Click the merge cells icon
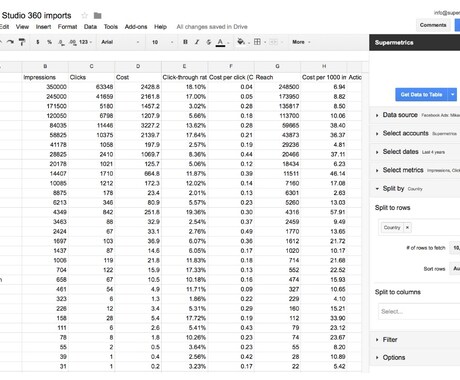The width and height of the screenshot is (460, 380). pyautogui.click(x=273, y=42)
